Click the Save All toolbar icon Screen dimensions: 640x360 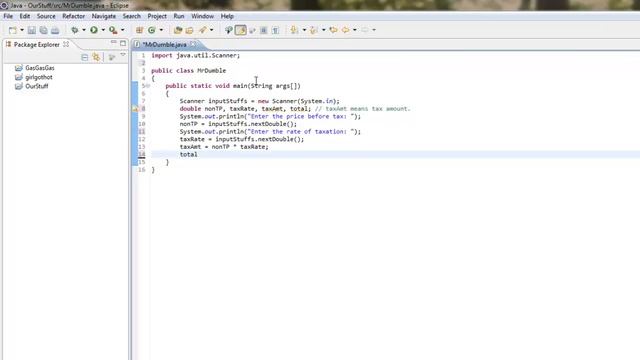click(x=43, y=30)
